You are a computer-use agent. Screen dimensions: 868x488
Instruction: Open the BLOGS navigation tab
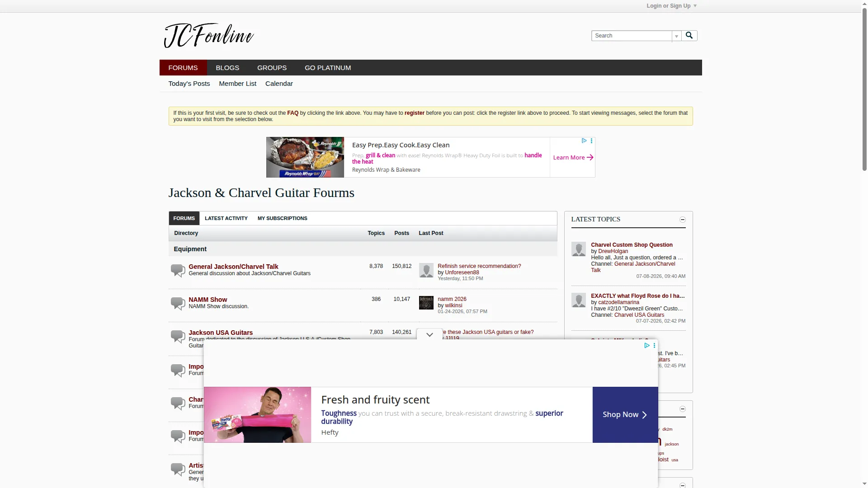[227, 68]
